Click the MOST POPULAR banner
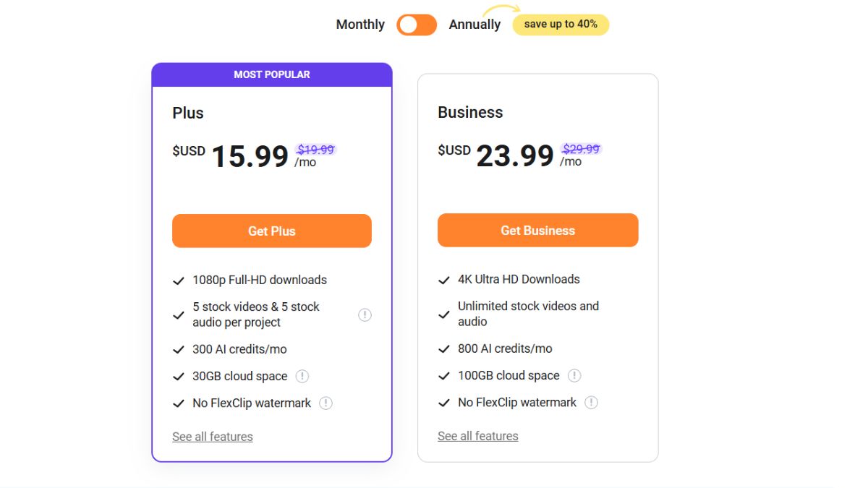868x488 pixels. [272, 74]
